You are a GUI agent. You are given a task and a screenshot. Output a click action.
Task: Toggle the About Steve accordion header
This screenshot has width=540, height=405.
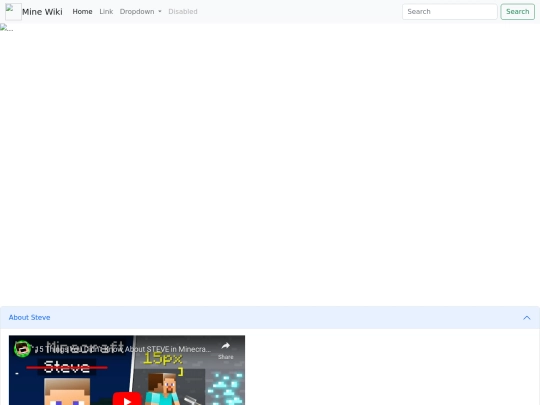270,318
